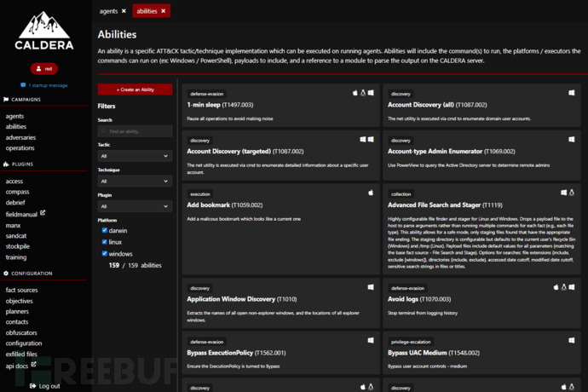Click the Log out arrow icon
Screen dimensions: 588x392
(32, 386)
